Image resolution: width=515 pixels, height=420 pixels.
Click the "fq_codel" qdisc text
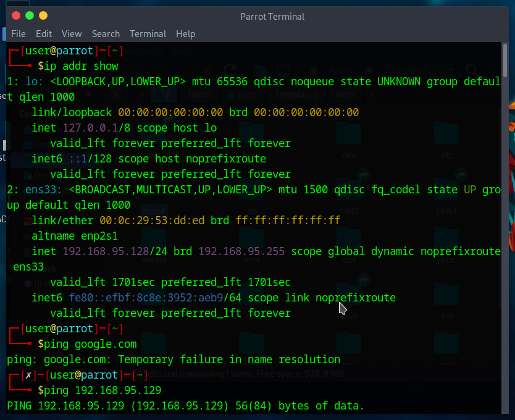tap(396, 190)
